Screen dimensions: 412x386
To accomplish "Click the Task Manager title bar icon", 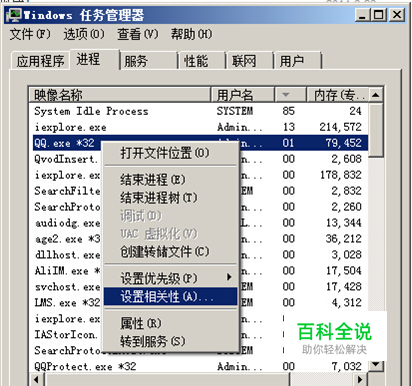I will (14, 15).
